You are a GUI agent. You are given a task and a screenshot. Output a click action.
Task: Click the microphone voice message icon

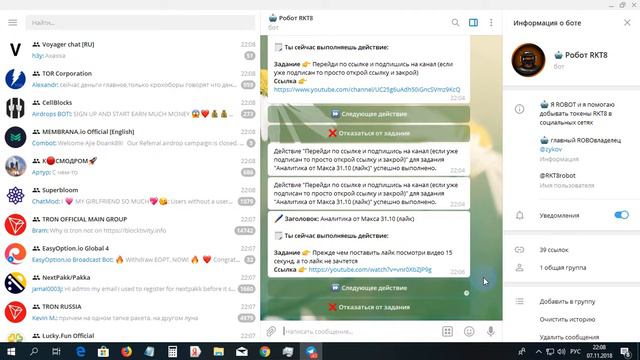491,331
